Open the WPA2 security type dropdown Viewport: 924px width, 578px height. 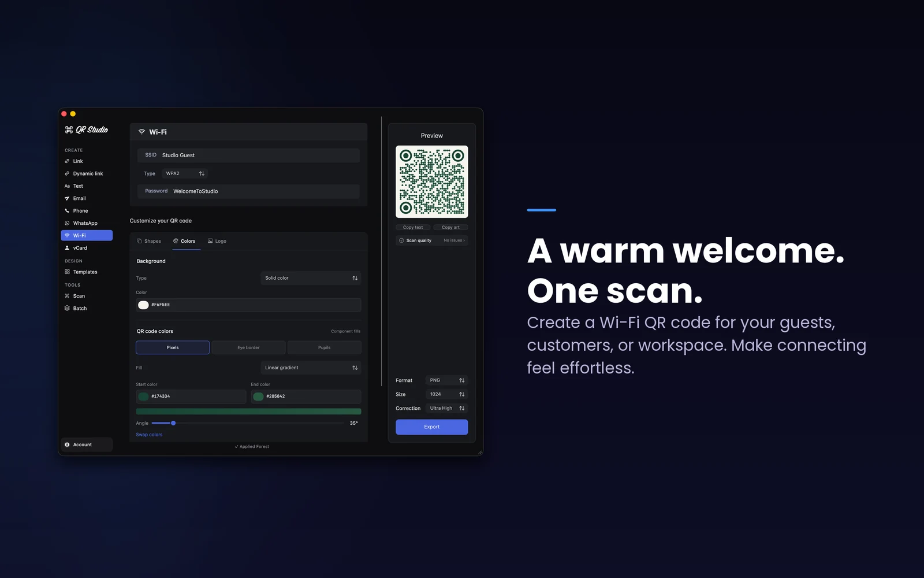tap(185, 173)
